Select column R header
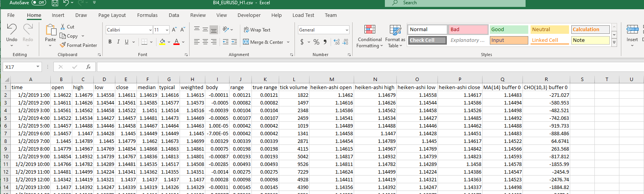 [546, 79]
